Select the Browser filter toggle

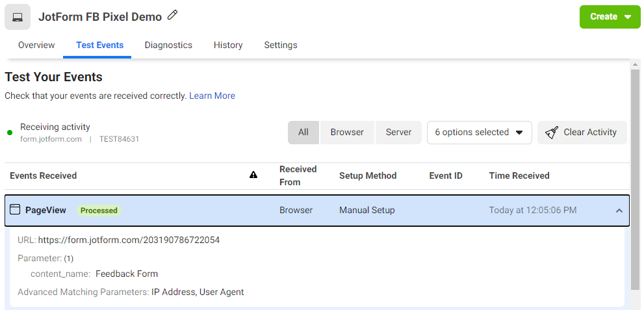click(347, 133)
